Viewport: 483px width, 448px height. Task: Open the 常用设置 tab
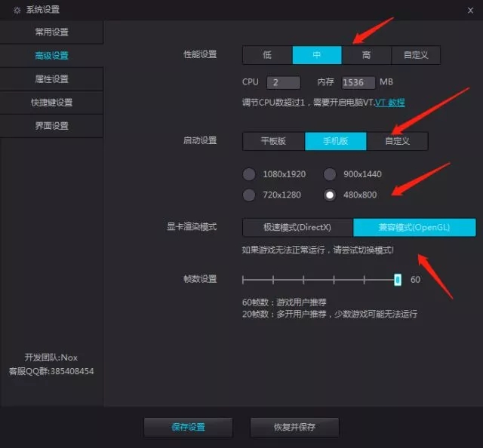point(51,32)
